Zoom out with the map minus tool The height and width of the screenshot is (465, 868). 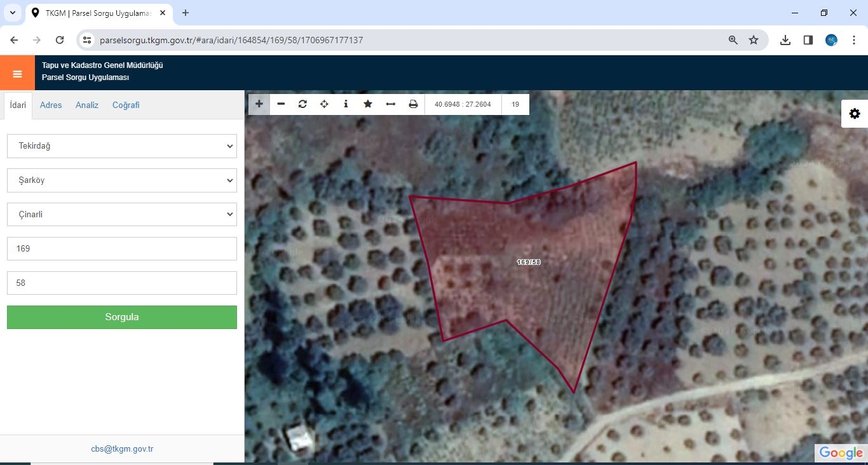point(281,104)
